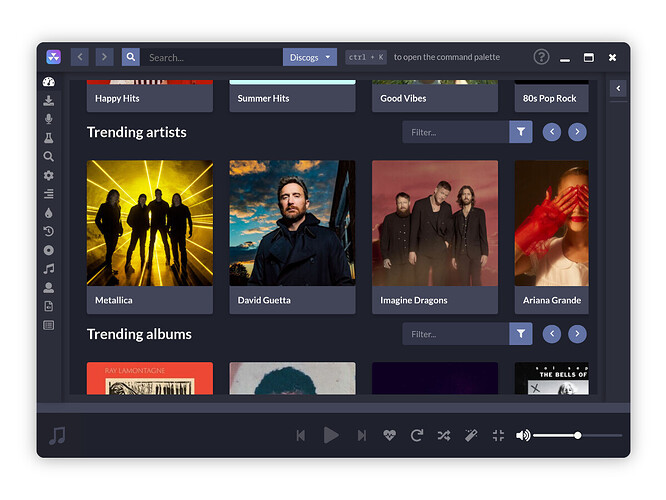Click the droplet visualizer sidebar icon
The height and width of the screenshot is (500, 666).
pyautogui.click(x=48, y=213)
